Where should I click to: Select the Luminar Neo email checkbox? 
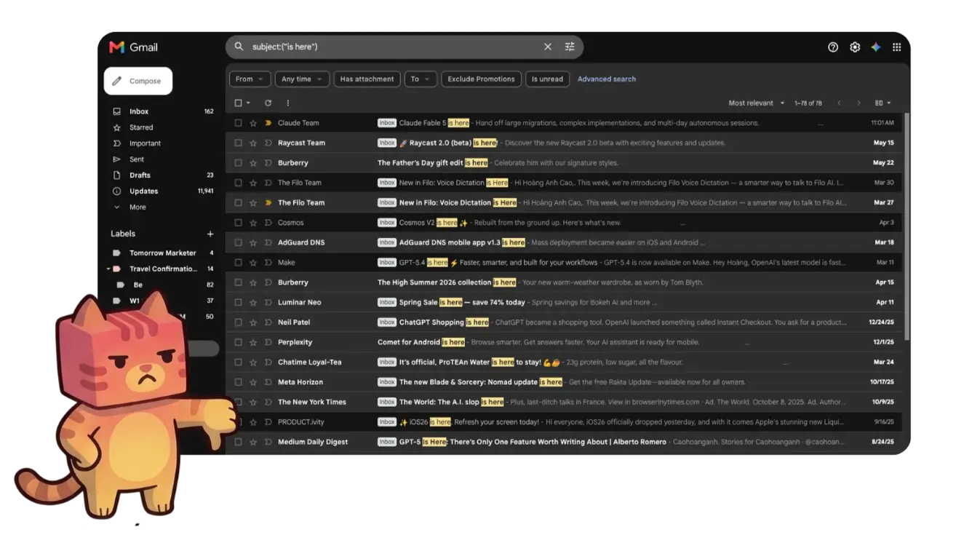(238, 302)
